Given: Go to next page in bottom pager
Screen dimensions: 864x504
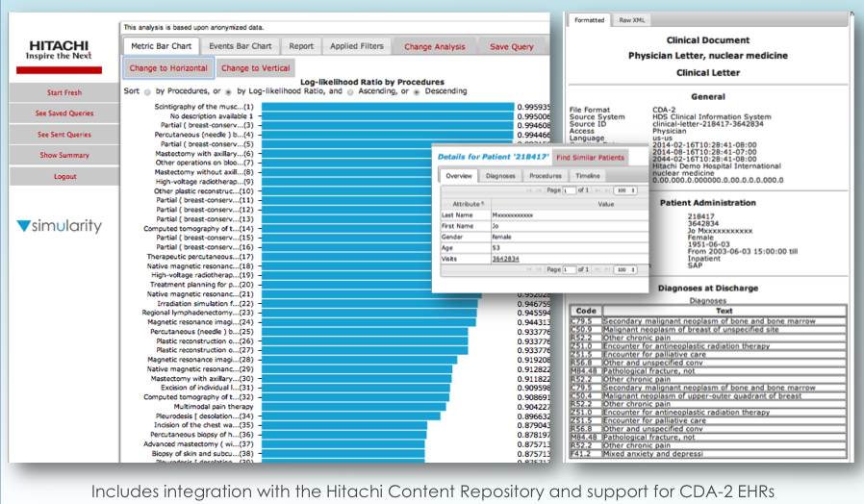Looking at the screenshot, I should 597,269.
